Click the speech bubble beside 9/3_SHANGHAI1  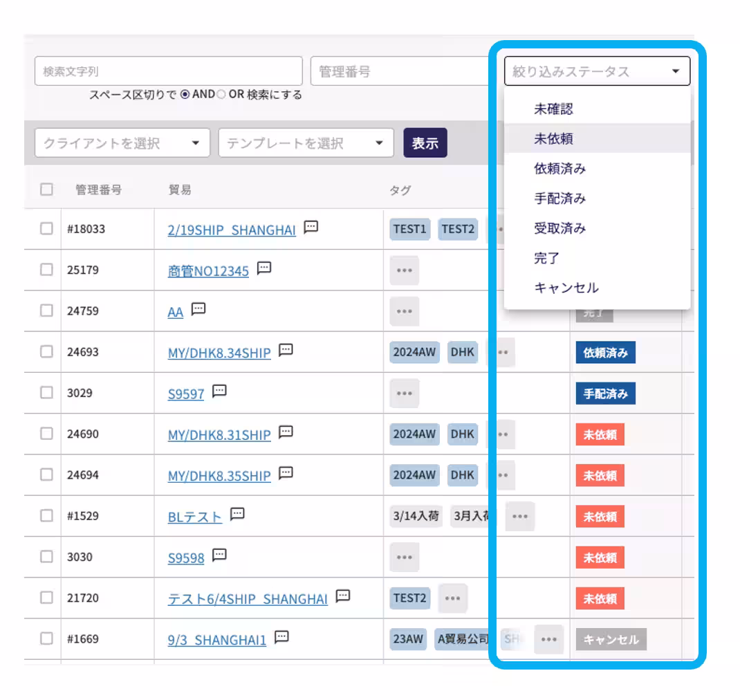click(279, 636)
